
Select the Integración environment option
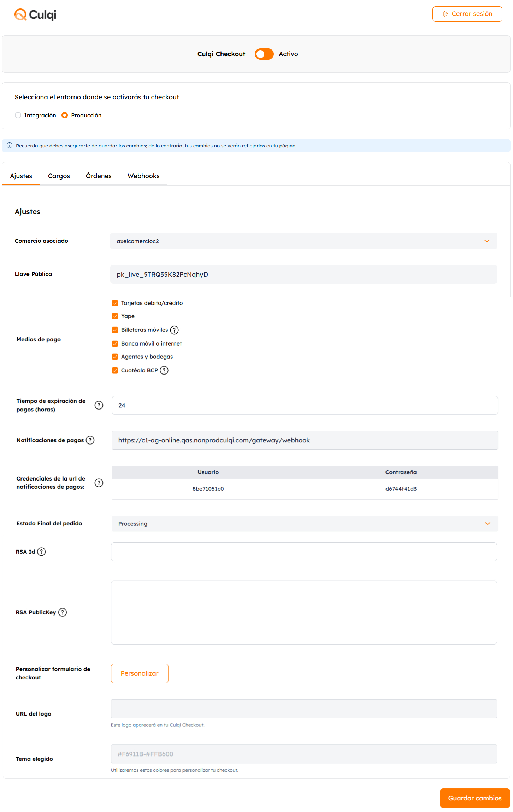click(18, 116)
